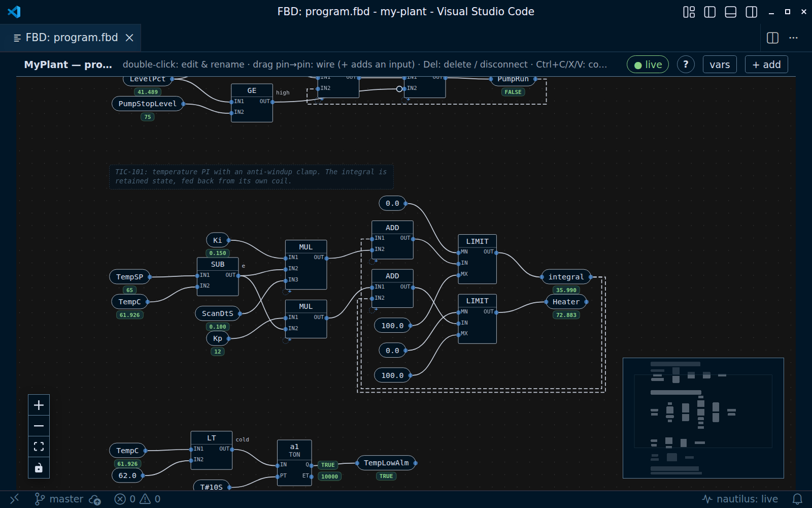This screenshot has width=812, height=508.
Task: Select the ScanDtS variable node
Action: tap(217, 313)
